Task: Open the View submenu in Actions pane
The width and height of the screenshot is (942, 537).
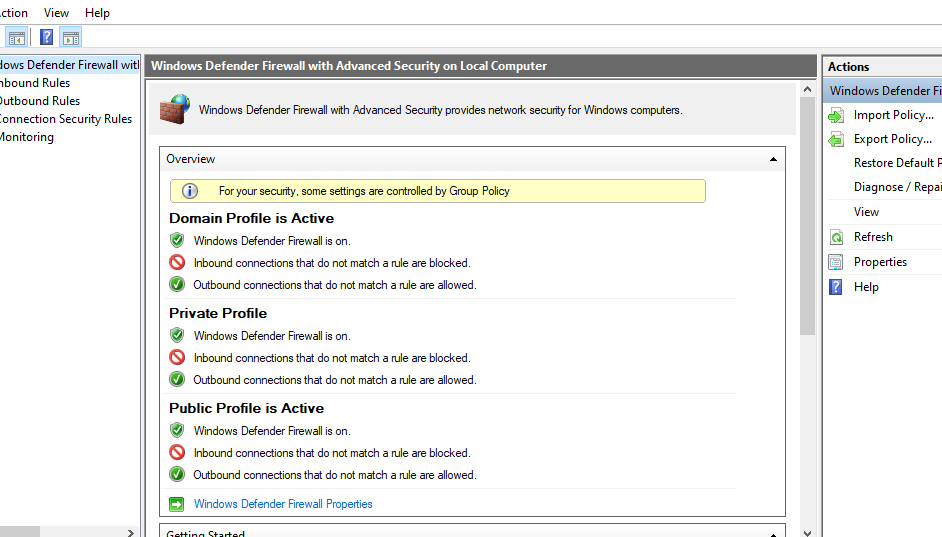Action: [866, 212]
